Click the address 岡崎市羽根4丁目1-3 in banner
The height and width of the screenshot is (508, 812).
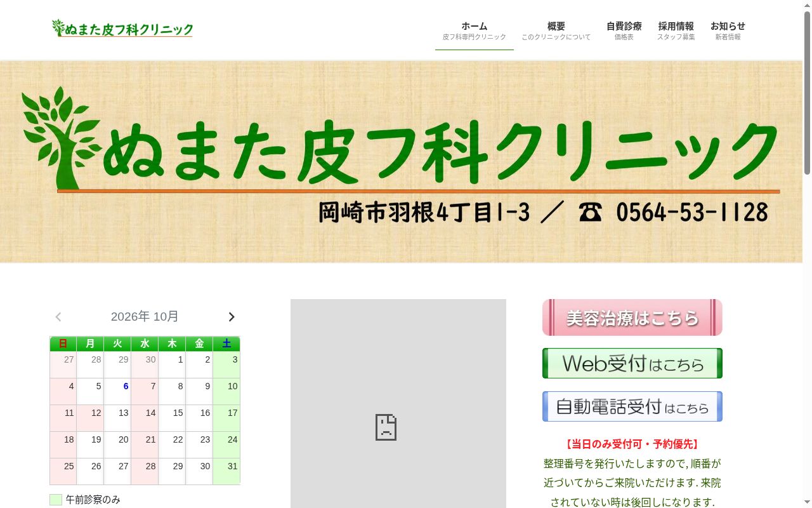424,213
